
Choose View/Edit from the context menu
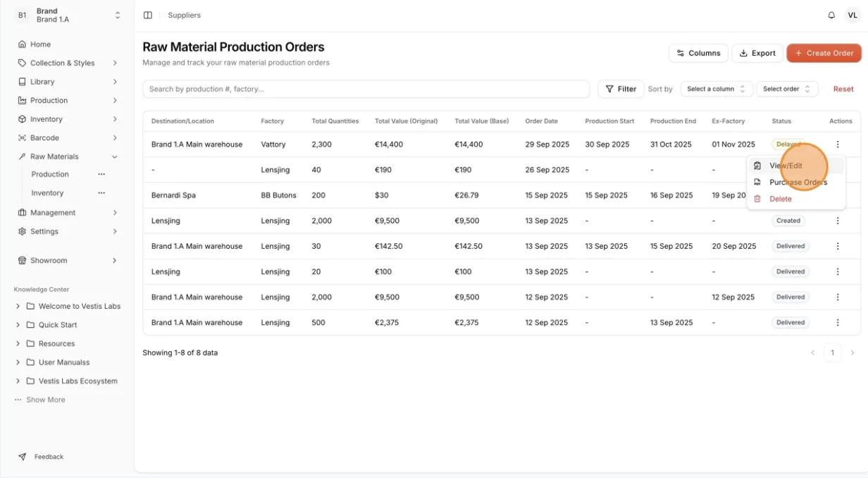tap(796, 166)
